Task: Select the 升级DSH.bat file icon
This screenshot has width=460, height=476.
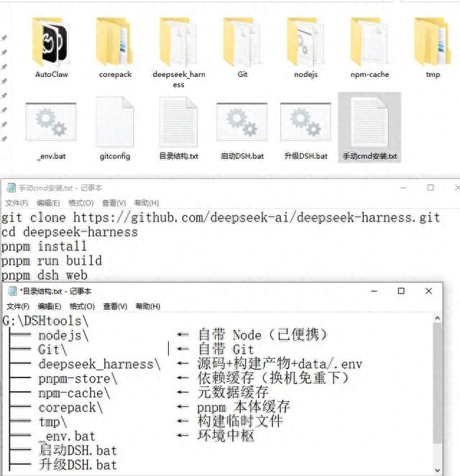Action: click(306, 122)
